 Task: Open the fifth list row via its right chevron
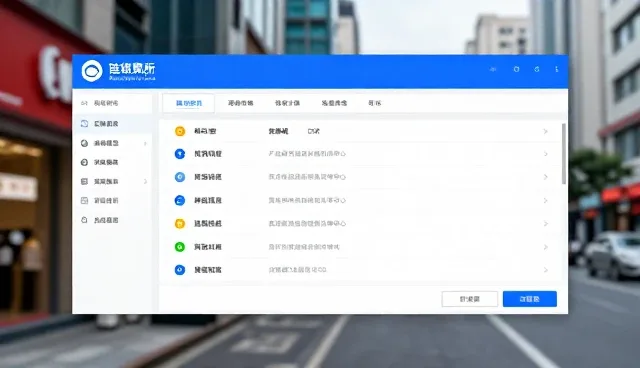[545, 224]
